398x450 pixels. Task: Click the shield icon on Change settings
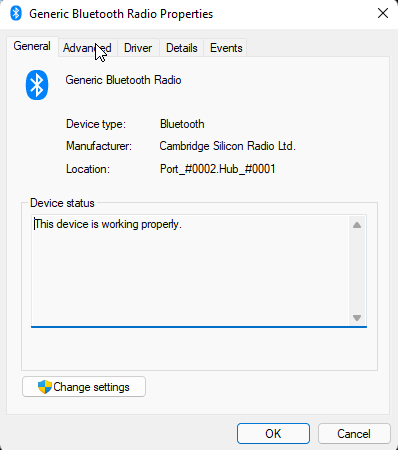click(x=45, y=387)
